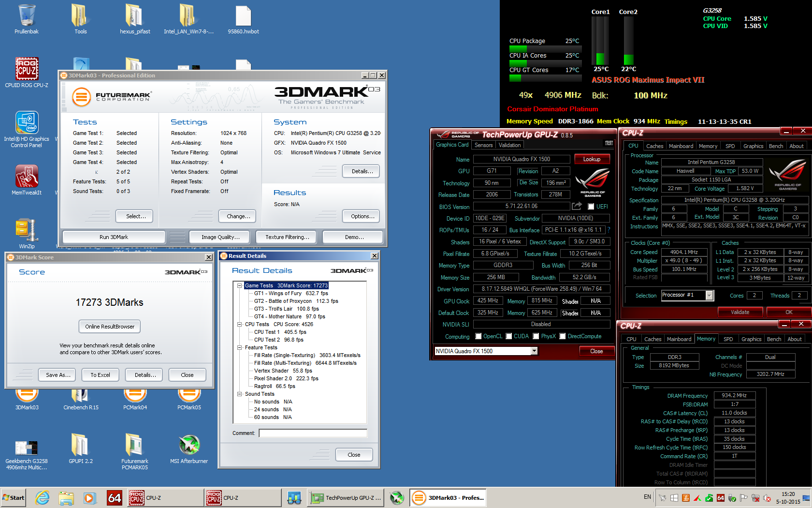Viewport: 812px width, 508px height.
Task: Collapse the Game Tests tree node
Action: [239, 285]
